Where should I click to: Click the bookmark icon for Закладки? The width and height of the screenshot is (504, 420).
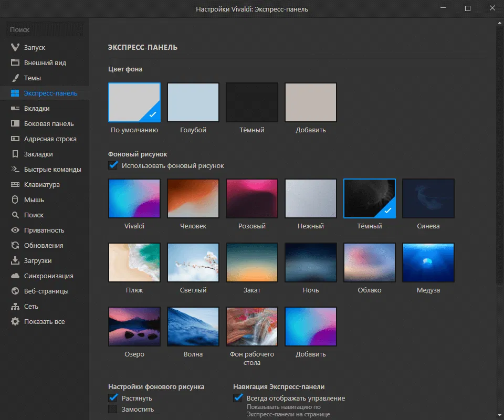15,154
